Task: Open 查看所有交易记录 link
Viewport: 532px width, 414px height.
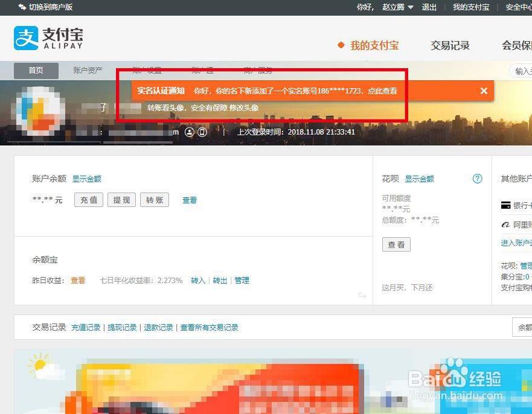Action: tap(210, 328)
